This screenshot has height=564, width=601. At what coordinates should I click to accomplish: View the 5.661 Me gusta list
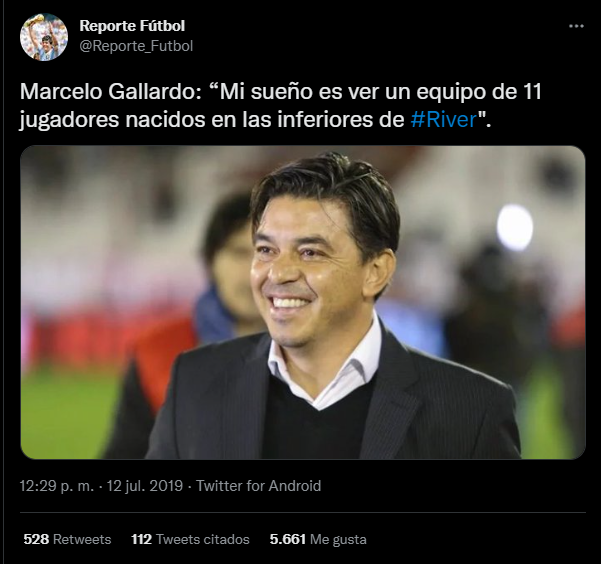pos(318,539)
